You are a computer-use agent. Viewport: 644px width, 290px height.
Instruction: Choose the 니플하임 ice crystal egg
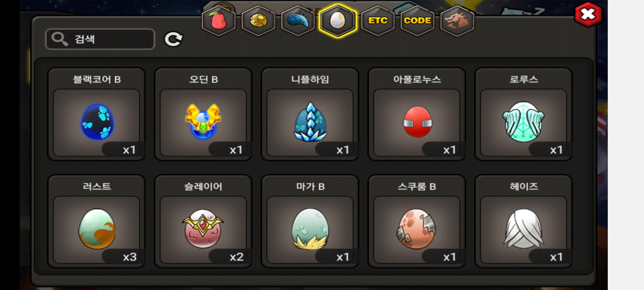click(x=310, y=114)
